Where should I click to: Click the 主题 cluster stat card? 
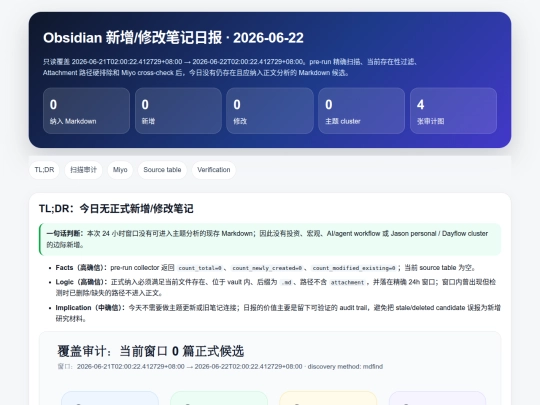[362, 111]
